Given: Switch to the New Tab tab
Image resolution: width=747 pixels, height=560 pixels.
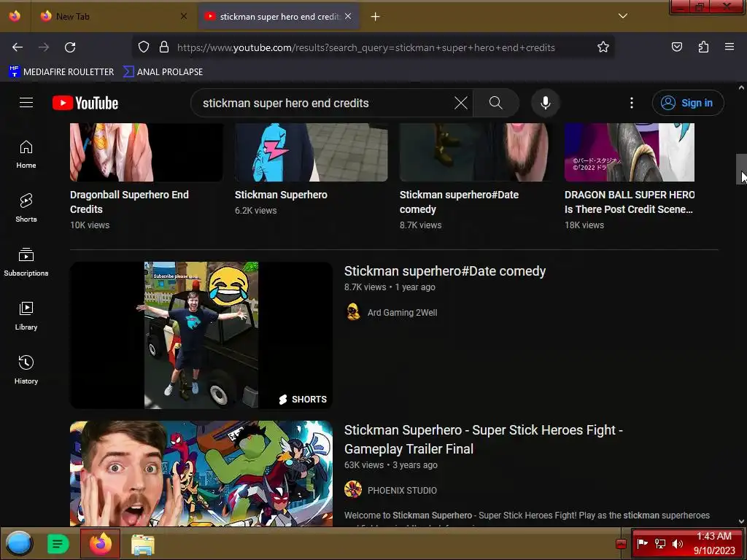Looking at the screenshot, I should [112, 17].
